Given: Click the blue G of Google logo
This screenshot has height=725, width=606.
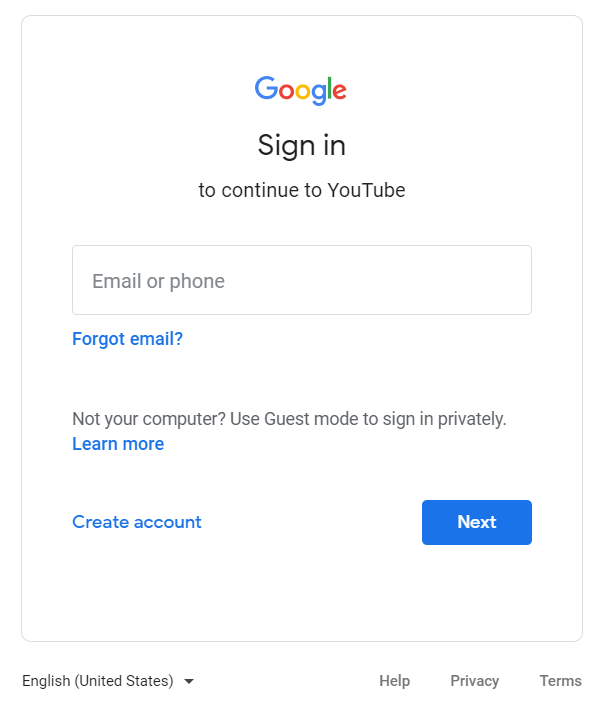Looking at the screenshot, I should (266, 88).
